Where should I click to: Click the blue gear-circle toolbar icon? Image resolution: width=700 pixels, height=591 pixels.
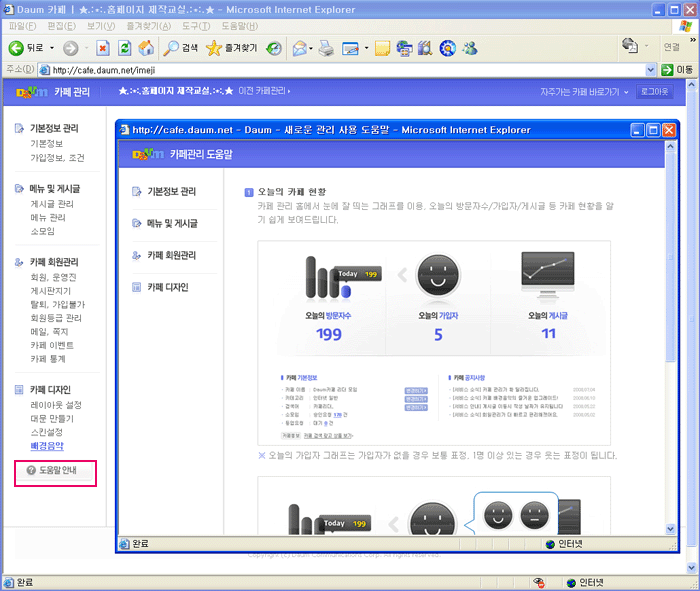[x=447, y=48]
